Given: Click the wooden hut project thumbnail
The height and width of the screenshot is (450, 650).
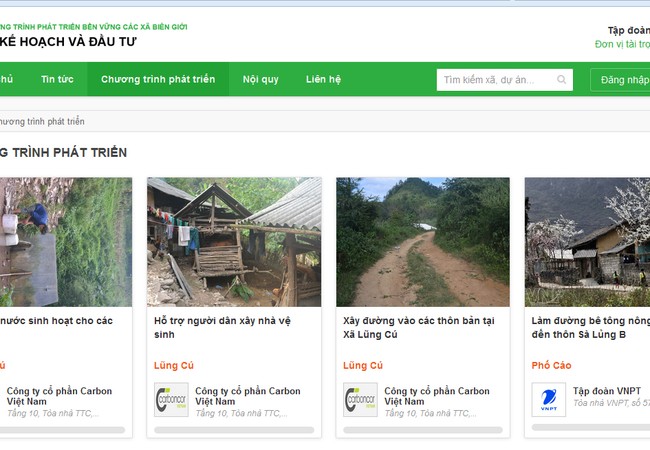Looking at the screenshot, I should [x=234, y=242].
